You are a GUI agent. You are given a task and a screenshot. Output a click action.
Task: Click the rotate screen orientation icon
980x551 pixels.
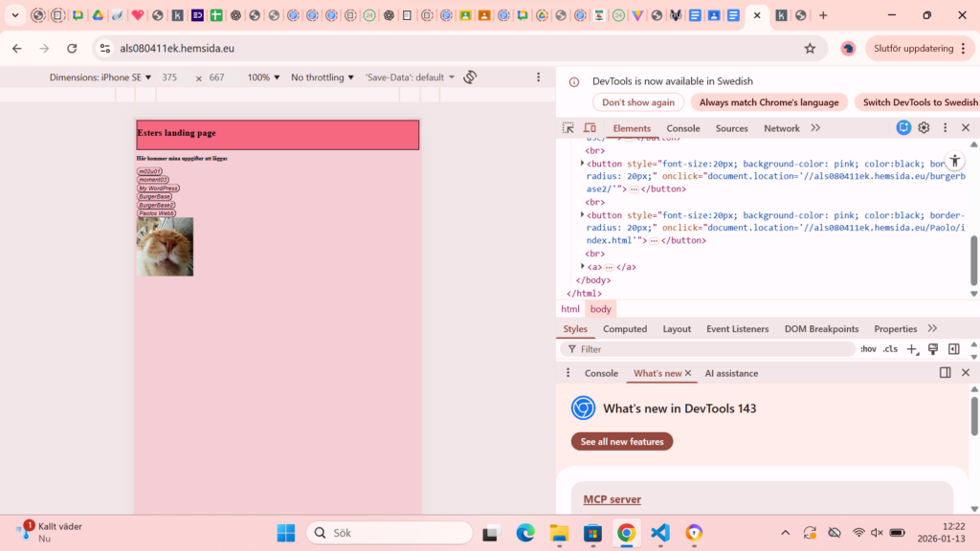(470, 77)
